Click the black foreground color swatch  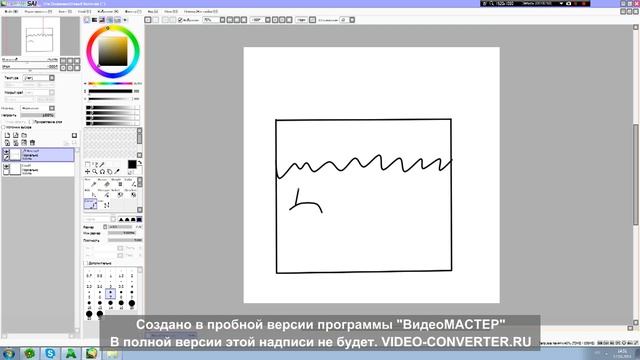[132, 164]
